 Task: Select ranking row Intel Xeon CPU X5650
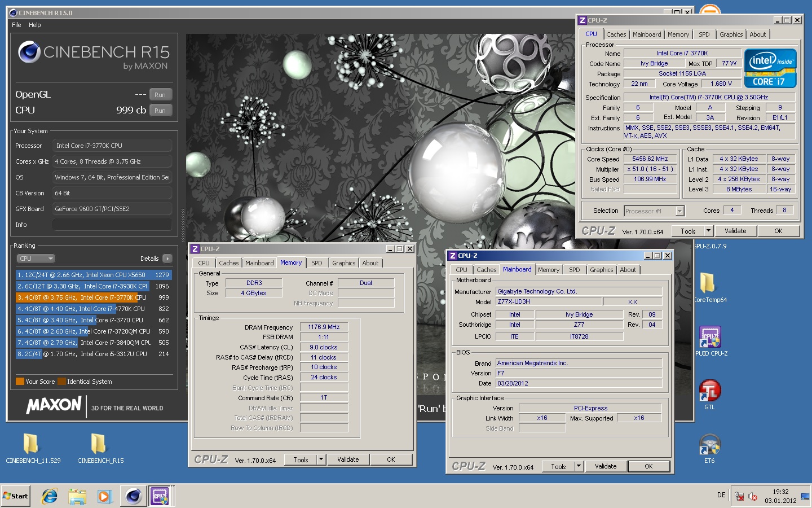pos(94,275)
